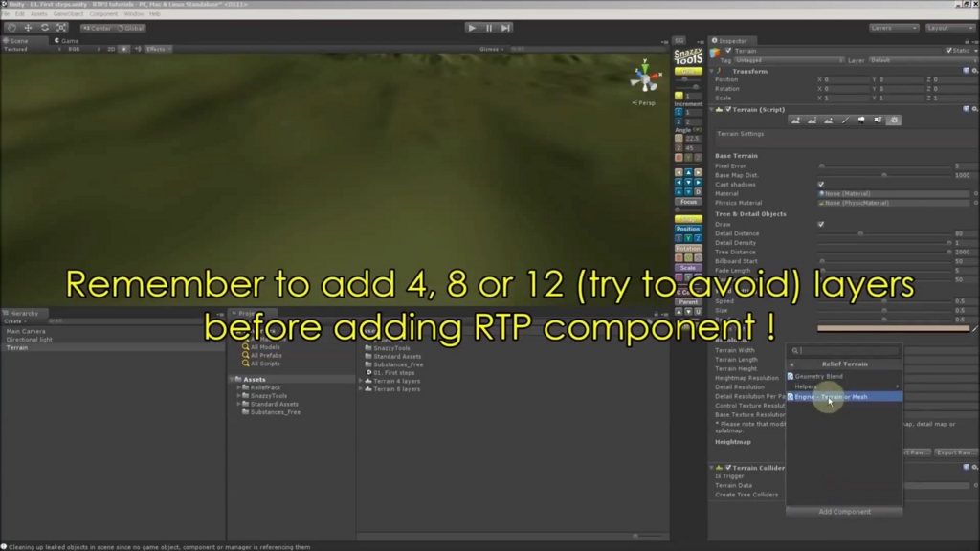980x551 pixels.
Task: Toggle Terrain Collider enabled checkbox
Action: click(x=728, y=467)
